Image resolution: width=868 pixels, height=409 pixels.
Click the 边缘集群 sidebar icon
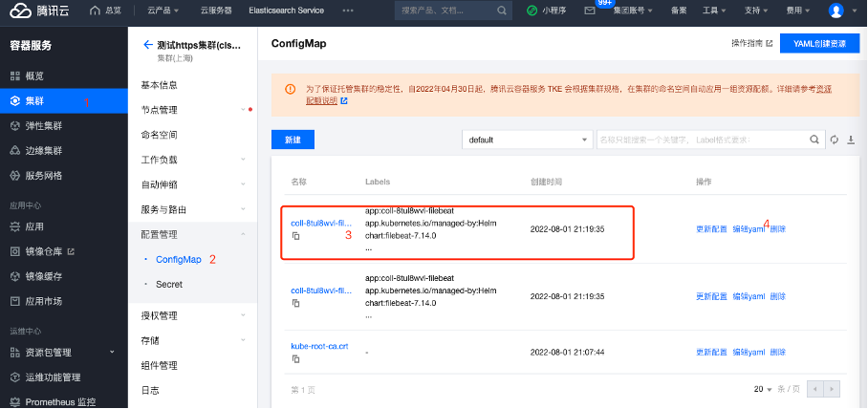click(15, 151)
